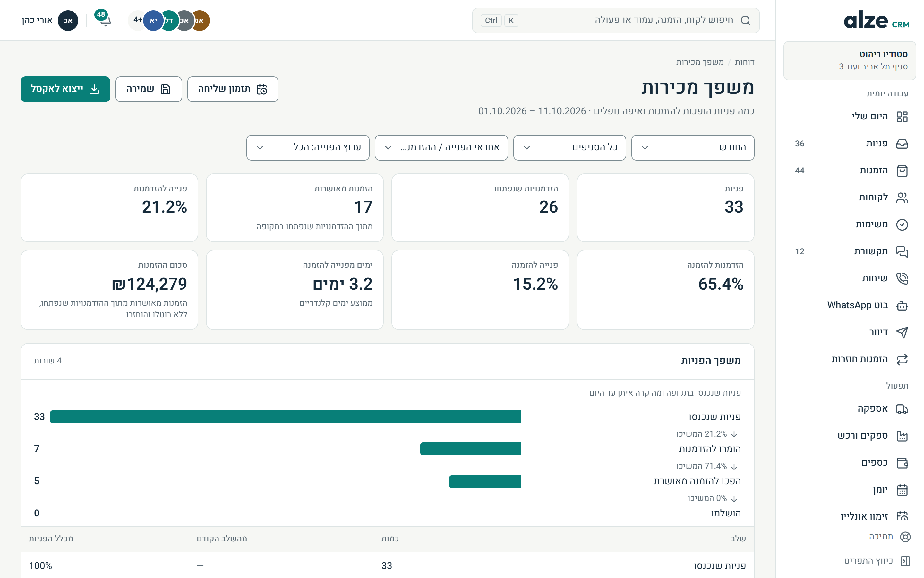The height and width of the screenshot is (578, 924).
Task: Open the בוט WhatsApp robot icon
Action: (x=902, y=305)
